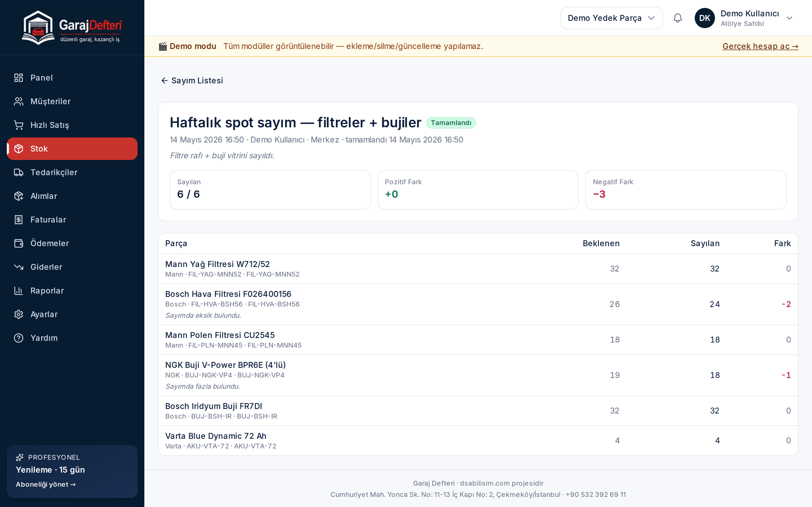This screenshot has width=812, height=507.
Task: Expand the Demo Yedek Parça dropdown
Action: 611,18
